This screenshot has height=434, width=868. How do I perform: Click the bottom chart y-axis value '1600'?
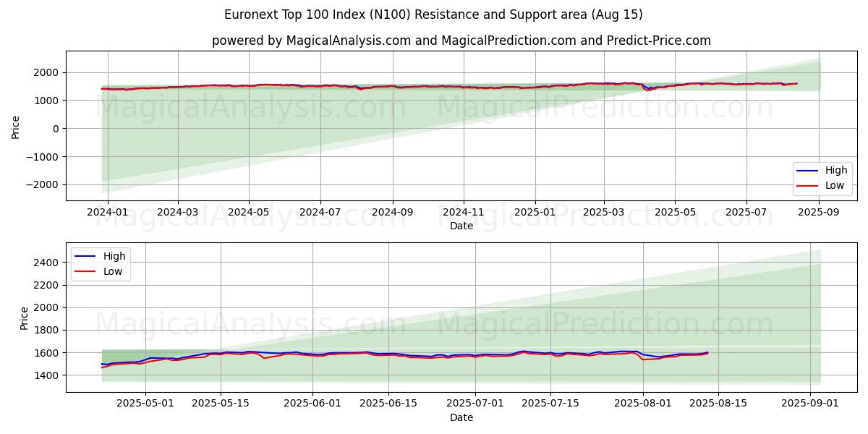point(48,353)
